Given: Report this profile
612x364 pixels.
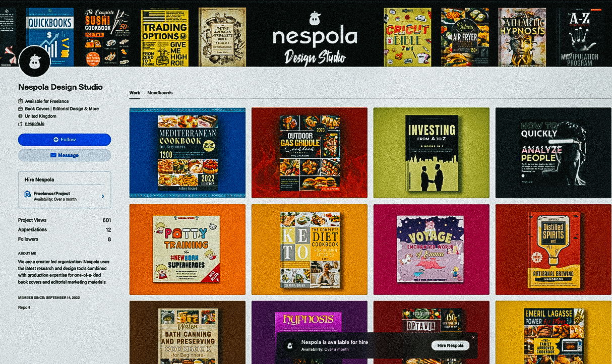Looking at the screenshot, I should coord(24,308).
